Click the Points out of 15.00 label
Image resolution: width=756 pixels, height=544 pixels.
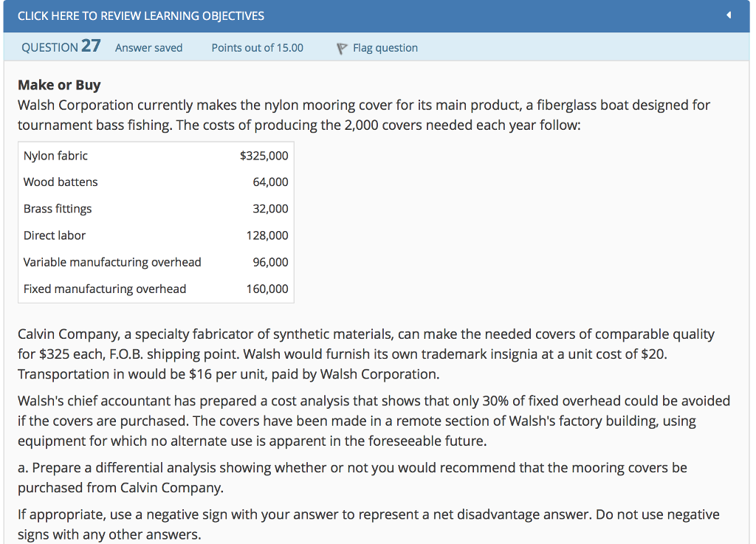(257, 47)
